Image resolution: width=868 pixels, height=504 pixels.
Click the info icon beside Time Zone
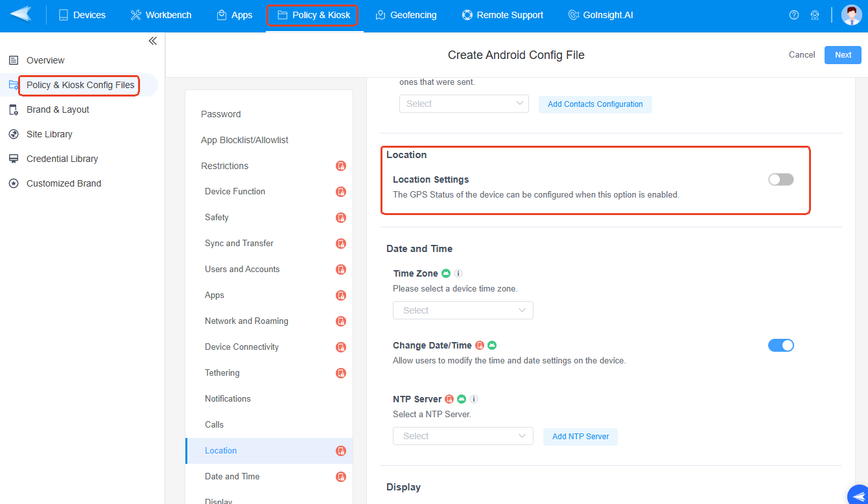[458, 273]
